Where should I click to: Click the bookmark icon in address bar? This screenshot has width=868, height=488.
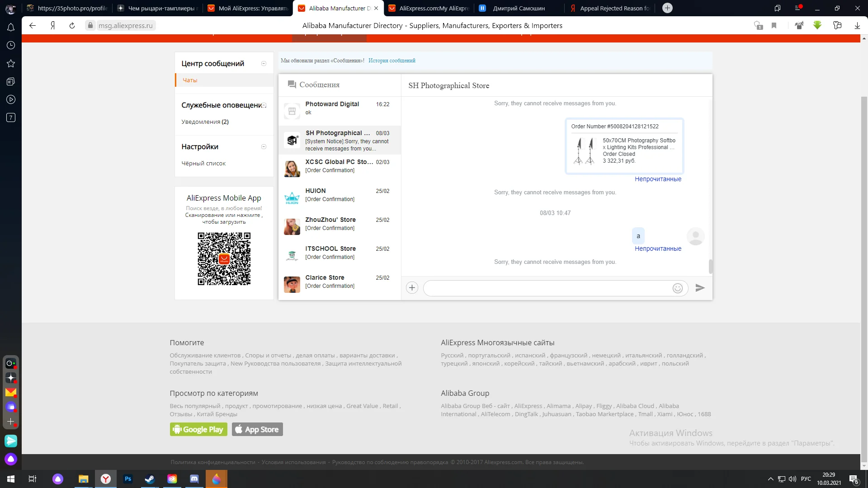click(774, 26)
